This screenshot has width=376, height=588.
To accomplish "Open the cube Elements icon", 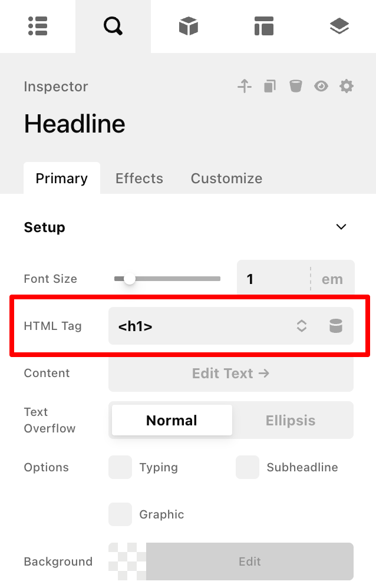I will pyautogui.click(x=188, y=27).
